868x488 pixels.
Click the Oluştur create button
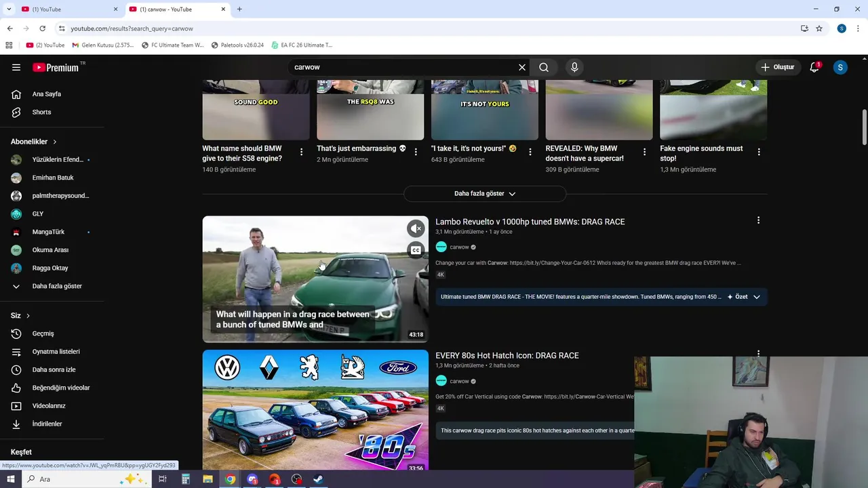[778, 67]
